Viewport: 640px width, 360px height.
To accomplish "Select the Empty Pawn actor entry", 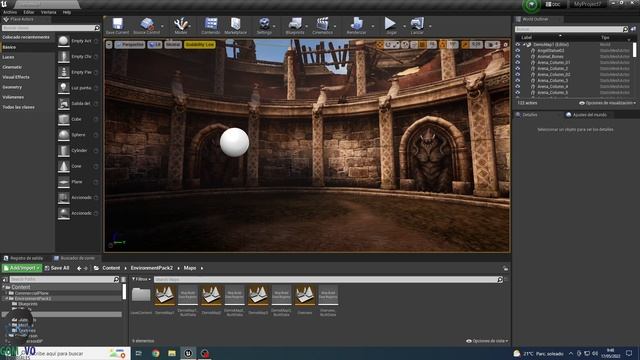I will (78, 72).
